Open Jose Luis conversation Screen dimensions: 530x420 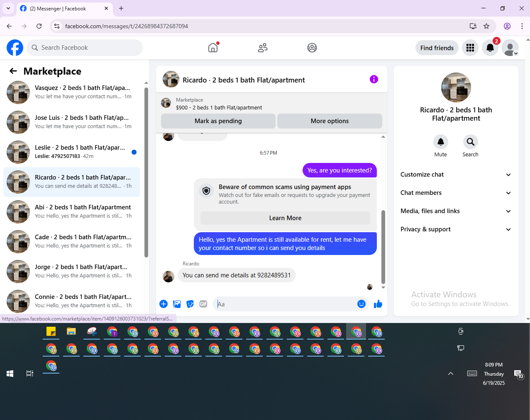(x=71, y=122)
